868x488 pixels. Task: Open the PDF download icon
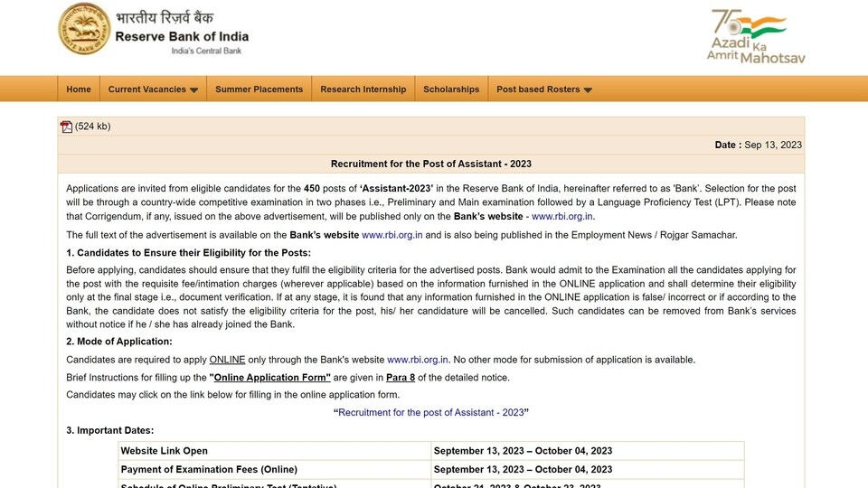pos(66,127)
